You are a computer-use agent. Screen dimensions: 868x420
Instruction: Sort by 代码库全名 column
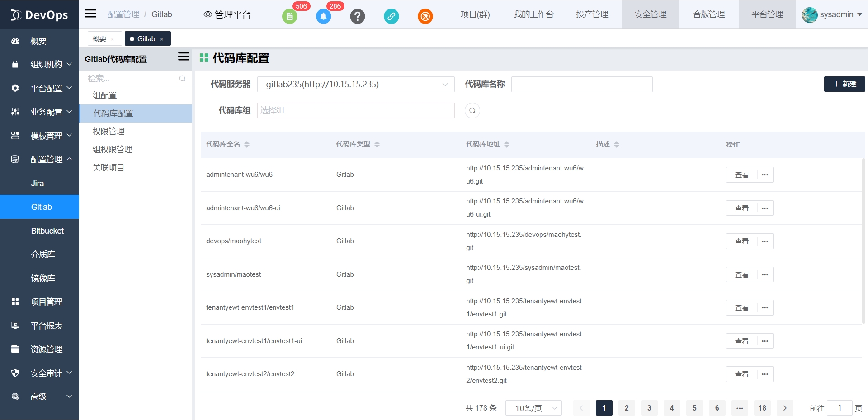coord(247,145)
